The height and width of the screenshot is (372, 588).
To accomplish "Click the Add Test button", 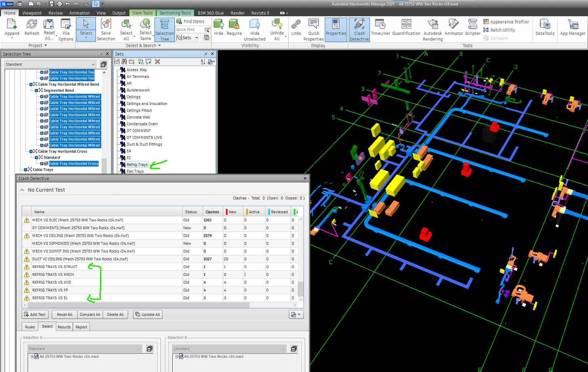I will 35,314.
